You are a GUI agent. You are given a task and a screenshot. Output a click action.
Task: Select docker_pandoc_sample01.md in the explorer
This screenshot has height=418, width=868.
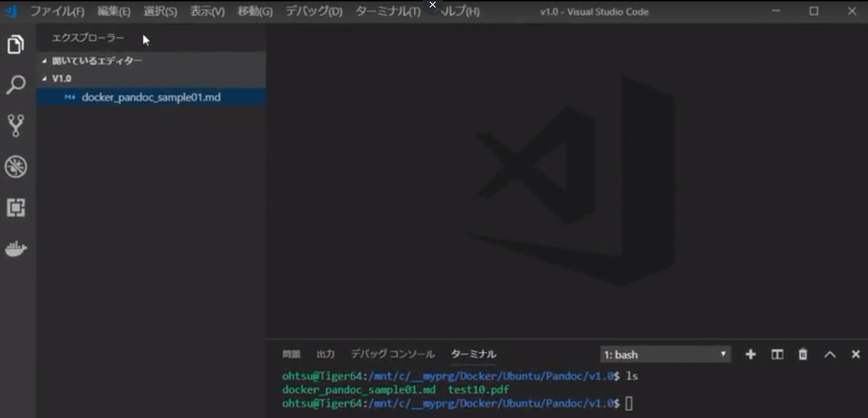(151, 97)
